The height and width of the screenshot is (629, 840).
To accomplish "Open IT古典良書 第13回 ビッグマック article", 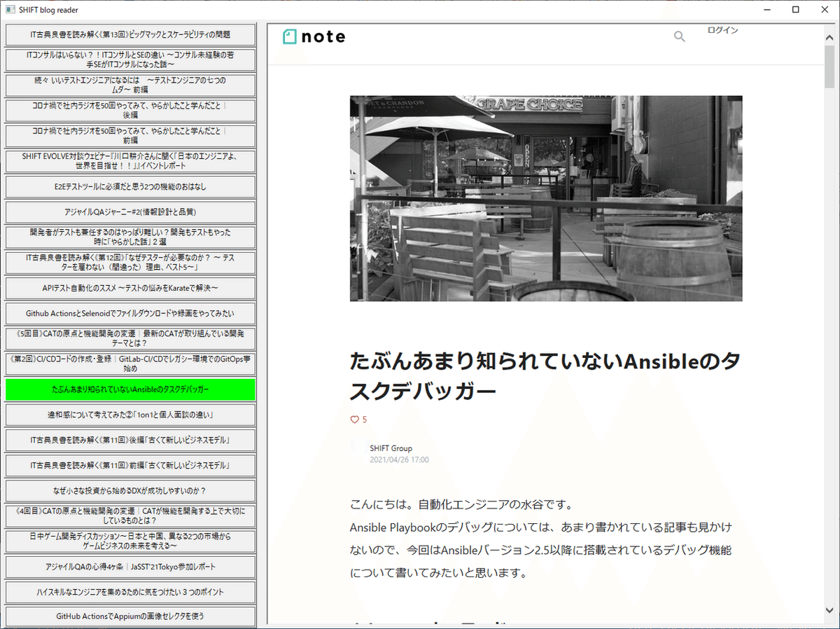I will [131, 34].
